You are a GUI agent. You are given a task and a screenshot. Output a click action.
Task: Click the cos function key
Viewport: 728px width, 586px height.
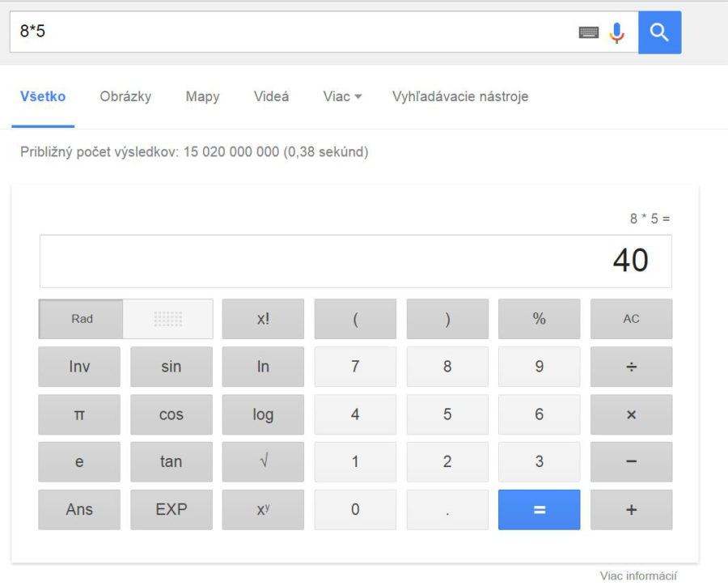pos(171,414)
